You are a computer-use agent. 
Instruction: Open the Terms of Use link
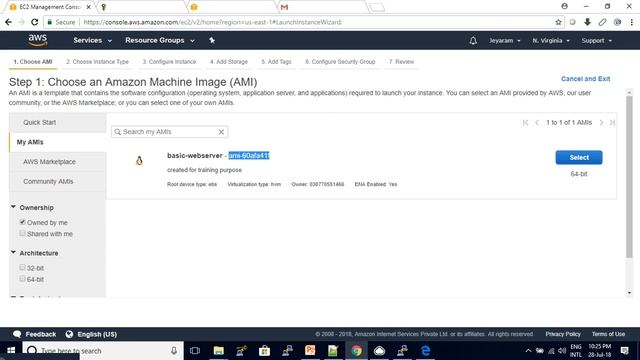pyautogui.click(x=608, y=334)
